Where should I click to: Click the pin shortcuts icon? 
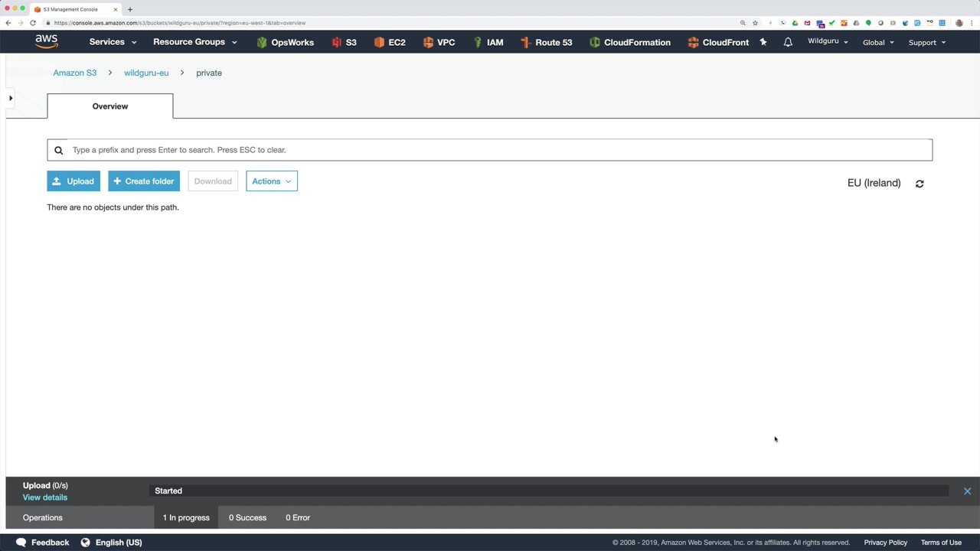pos(763,42)
